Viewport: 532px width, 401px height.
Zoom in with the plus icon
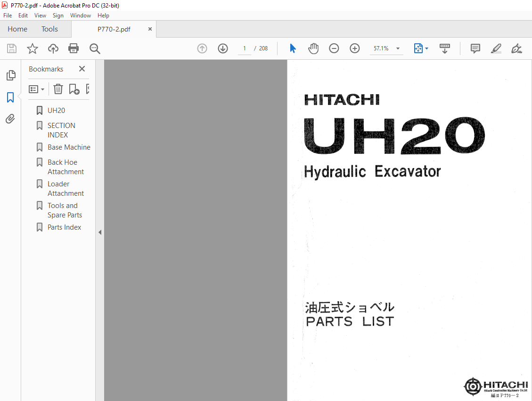[354, 48]
